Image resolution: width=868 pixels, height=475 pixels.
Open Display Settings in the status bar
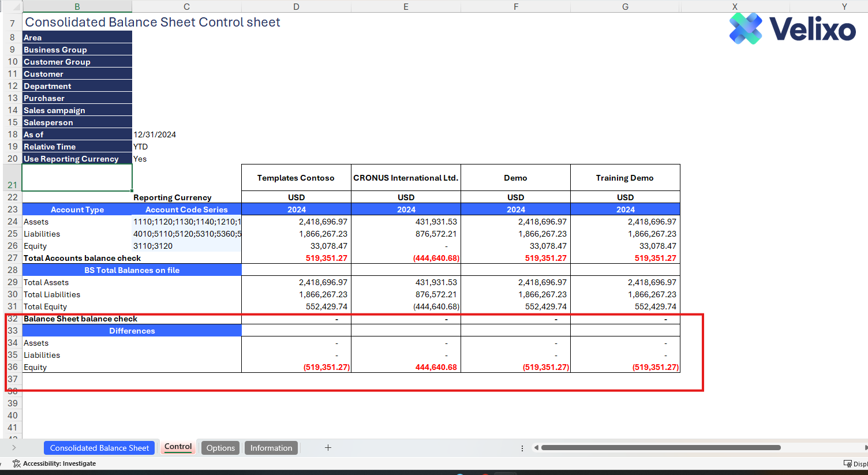(855, 463)
